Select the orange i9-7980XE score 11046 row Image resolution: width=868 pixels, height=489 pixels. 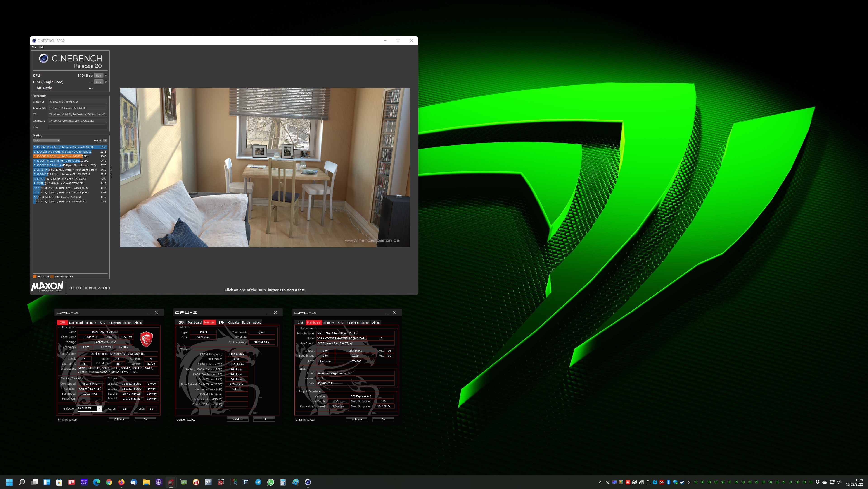point(70,156)
